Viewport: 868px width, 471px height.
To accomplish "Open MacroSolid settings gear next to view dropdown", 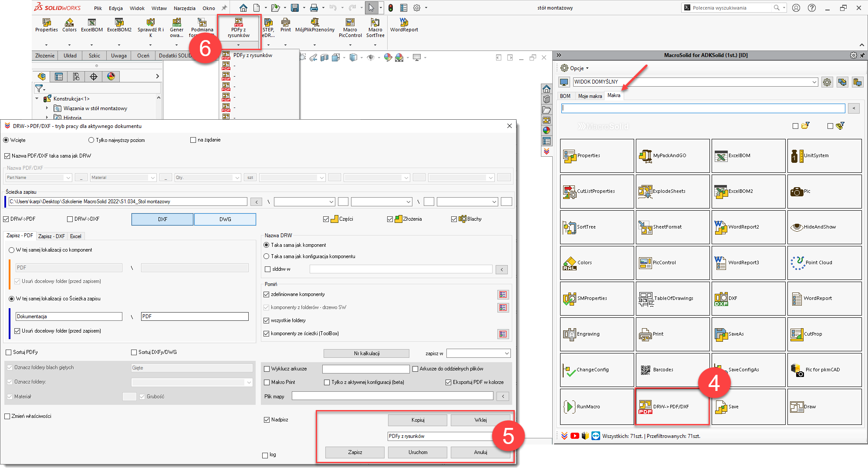I will pyautogui.click(x=827, y=82).
